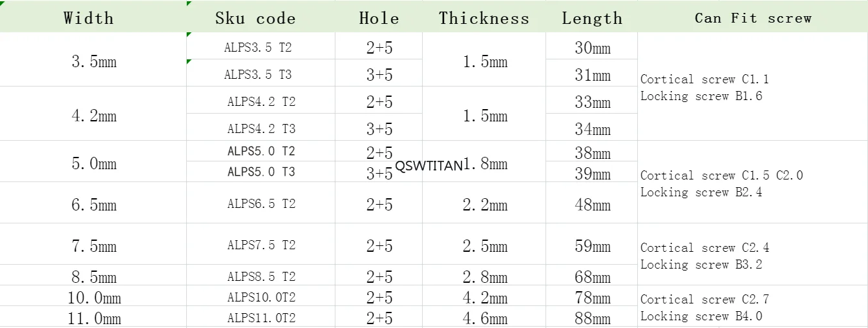Select the ALPS6.5 T2 cell

pos(260,203)
